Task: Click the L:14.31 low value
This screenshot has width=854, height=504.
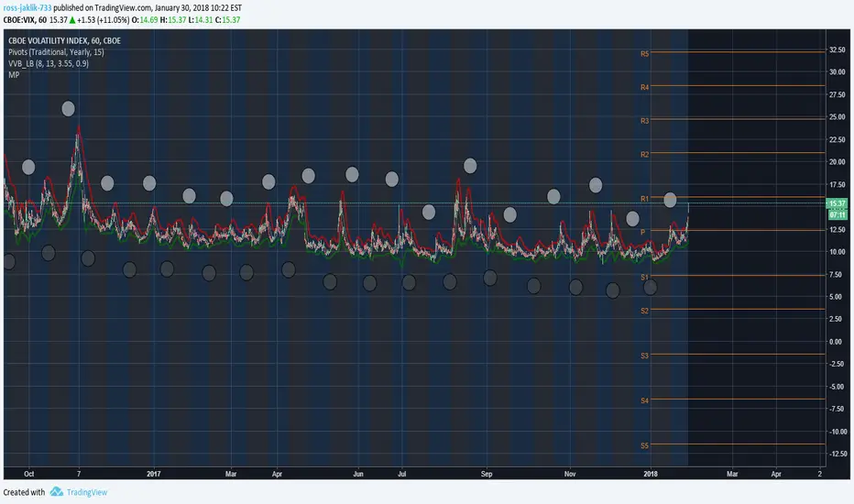Action: tap(201, 20)
